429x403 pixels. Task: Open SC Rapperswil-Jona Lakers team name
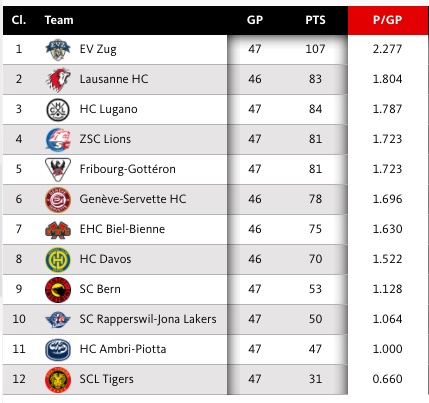pos(148,319)
